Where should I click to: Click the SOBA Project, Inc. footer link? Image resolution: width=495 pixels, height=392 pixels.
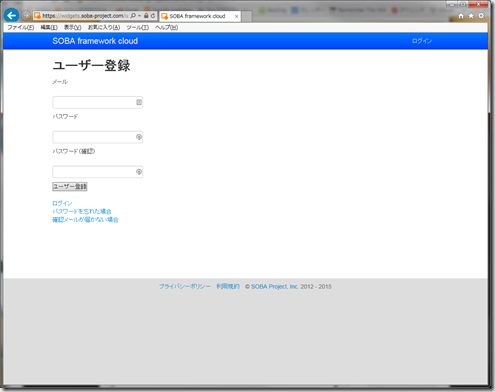pos(274,286)
